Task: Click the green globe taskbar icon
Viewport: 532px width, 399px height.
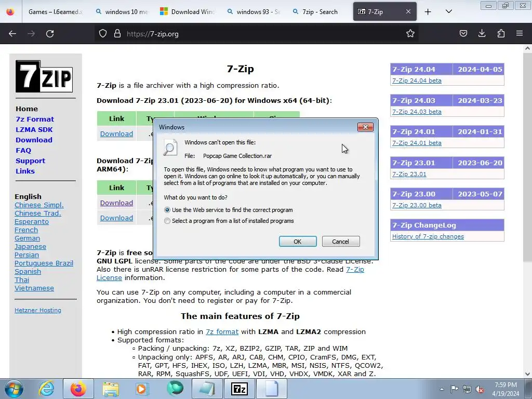Action: click(175, 389)
